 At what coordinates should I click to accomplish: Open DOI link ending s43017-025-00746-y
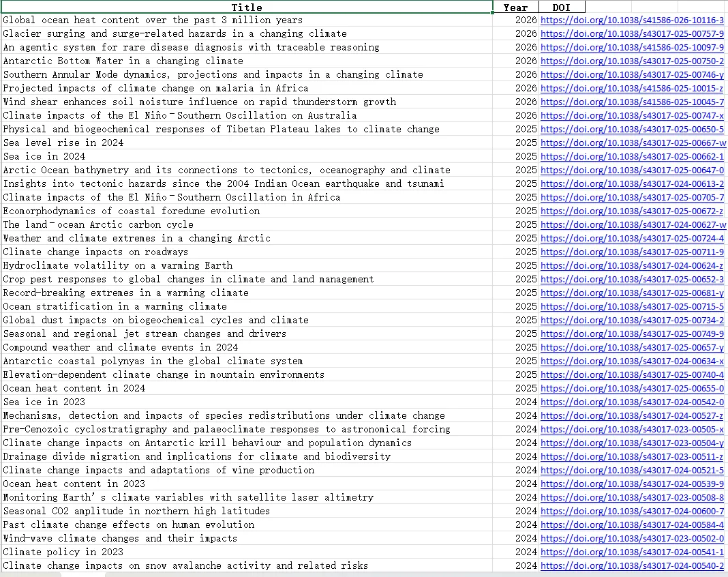click(632, 75)
